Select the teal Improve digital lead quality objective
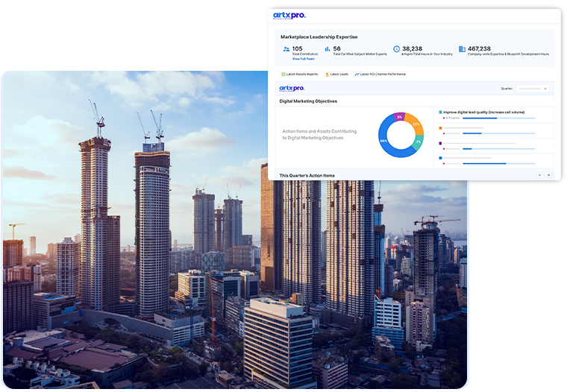Screen dimensions: 570x392 coord(485,112)
